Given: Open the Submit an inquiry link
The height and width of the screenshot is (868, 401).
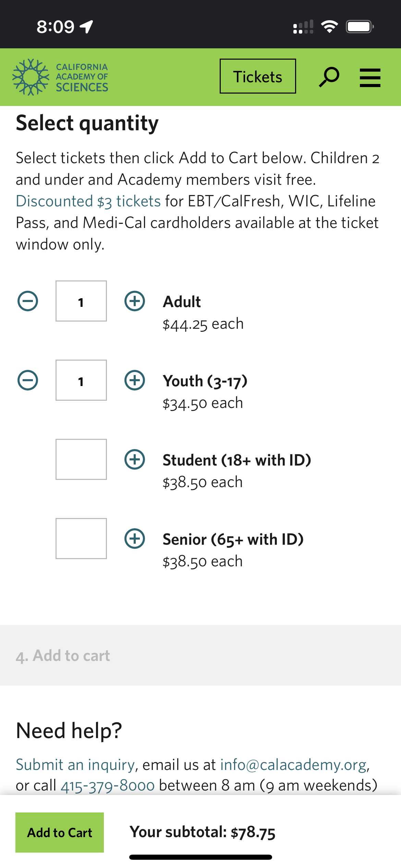Looking at the screenshot, I should click(x=75, y=765).
